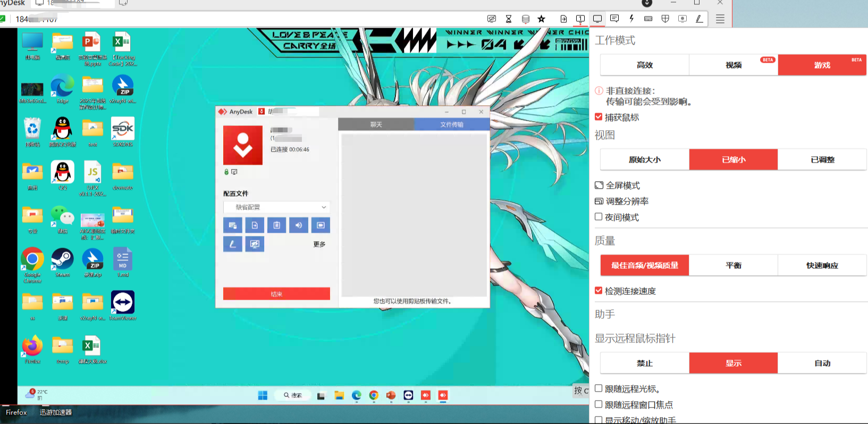Choose 快速响应 quality option
Viewport: 868px width, 424px height.
(x=822, y=265)
